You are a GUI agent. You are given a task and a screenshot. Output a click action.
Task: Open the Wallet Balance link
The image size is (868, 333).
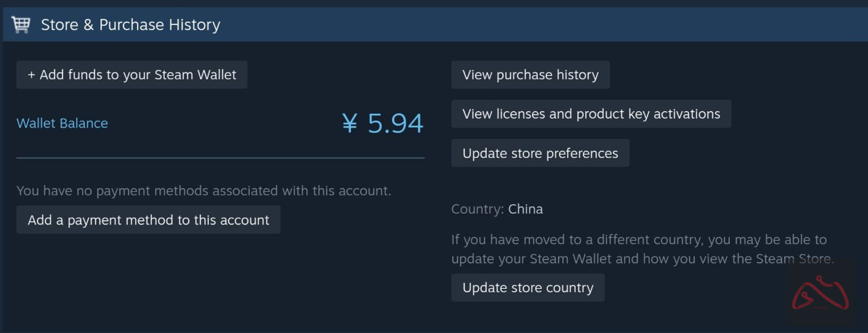62,123
